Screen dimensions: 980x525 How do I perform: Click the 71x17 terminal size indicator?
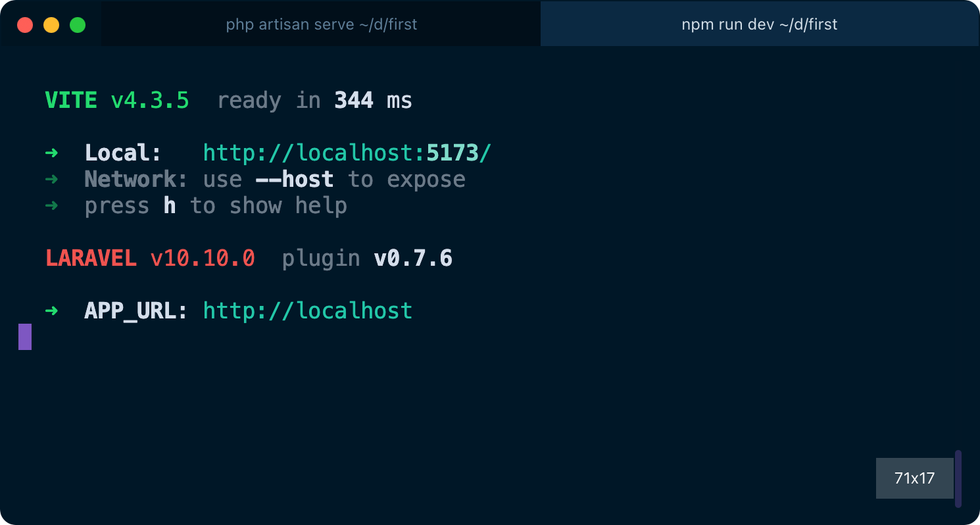tap(914, 478)
